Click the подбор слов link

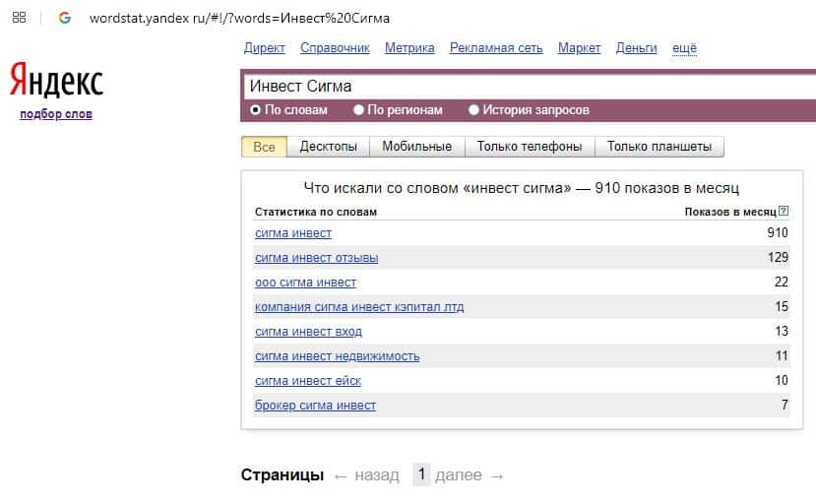pos(56,114)
